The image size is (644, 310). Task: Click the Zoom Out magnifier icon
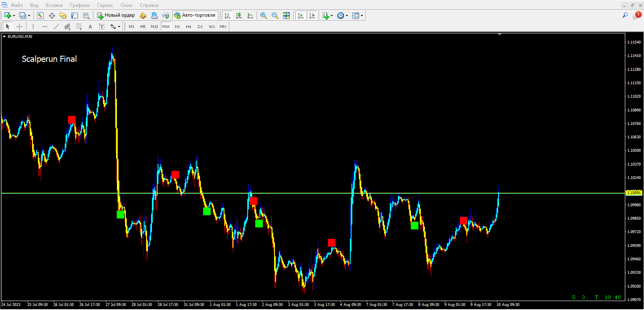275,15
